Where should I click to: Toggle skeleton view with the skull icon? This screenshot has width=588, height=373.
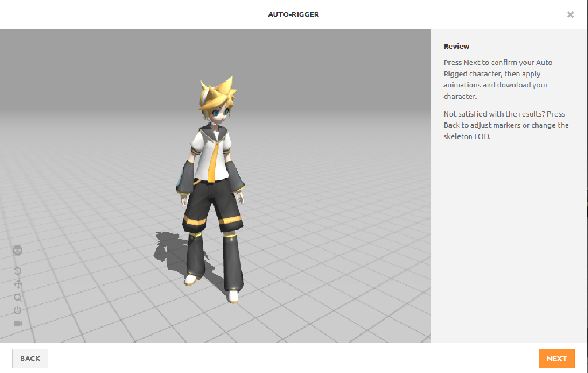pos(17,250)
